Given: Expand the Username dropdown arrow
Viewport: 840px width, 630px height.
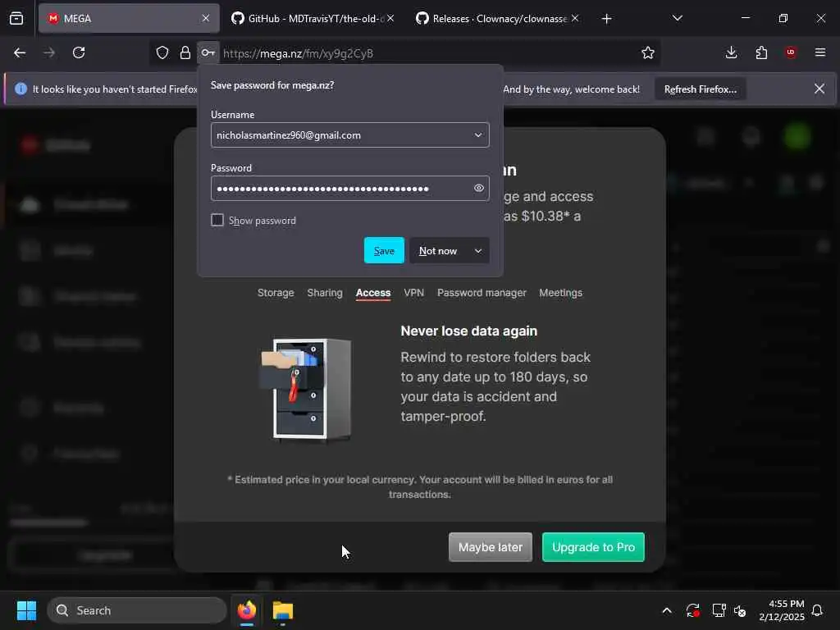Looking at the screenshot, I should click(478, 135).
